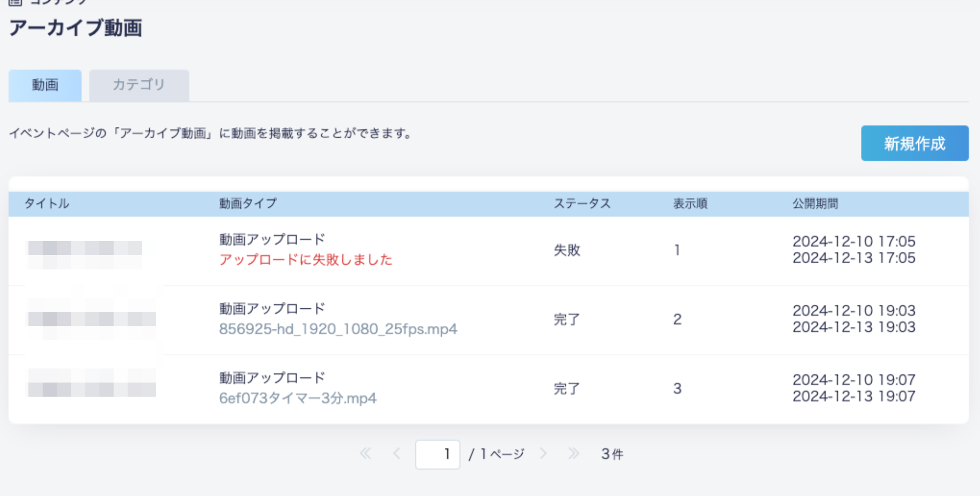Go to previous page chevron icon

click(397, 454)
